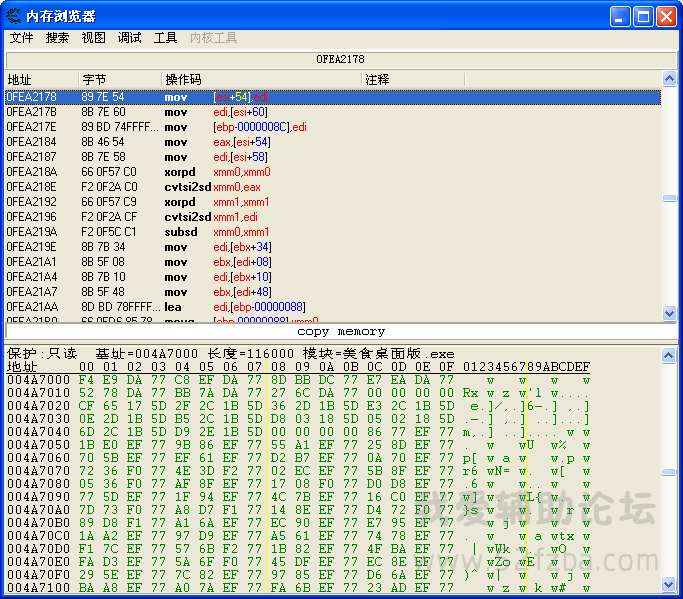Viewport: 683px width, 599px height.
Task: Close the 内存浏览器 window
Action: tap(666, 17)
